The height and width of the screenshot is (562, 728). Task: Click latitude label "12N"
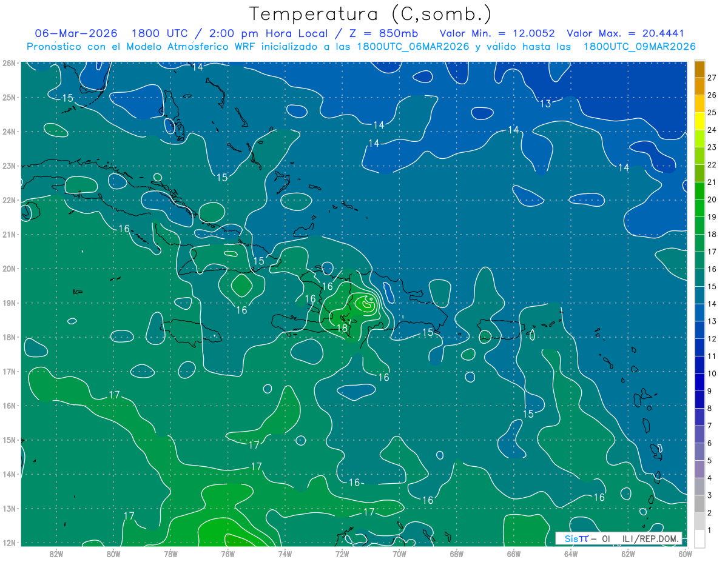8,543
